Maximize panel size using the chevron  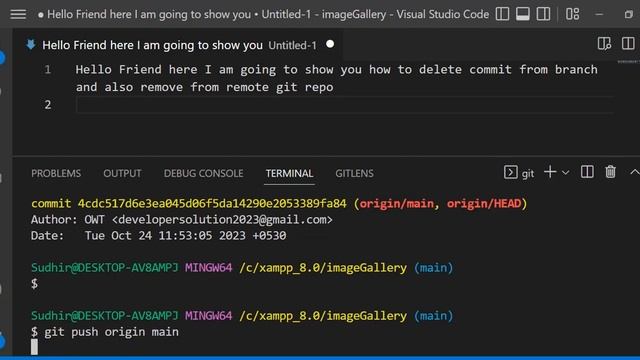pyautogui.click(x=634, y=172)
